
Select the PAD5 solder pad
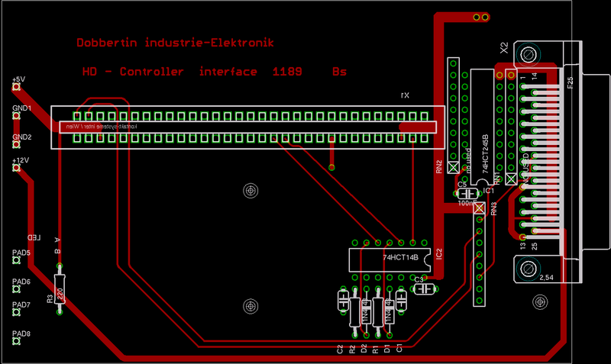pyautogui.click(x=15, y=261)
